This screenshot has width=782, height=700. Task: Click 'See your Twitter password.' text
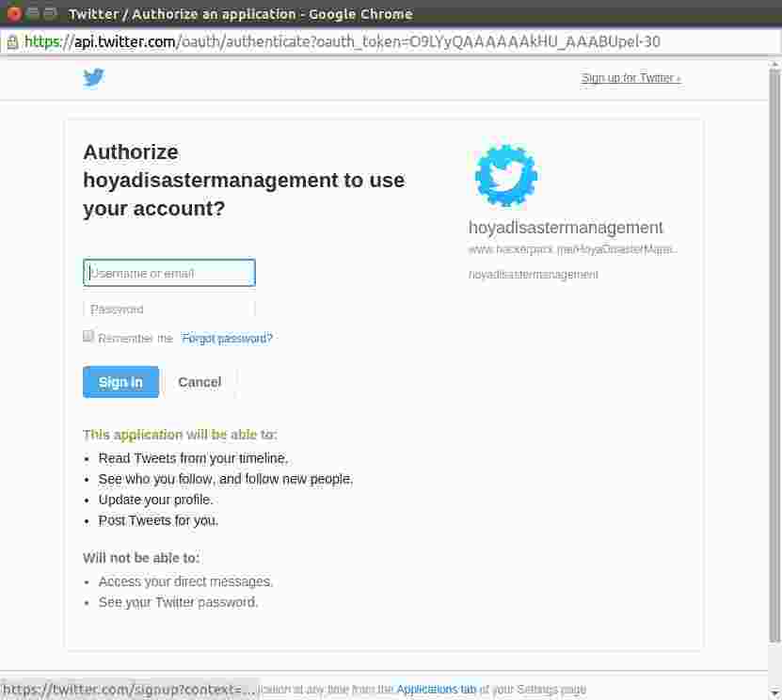pos(178,602)
